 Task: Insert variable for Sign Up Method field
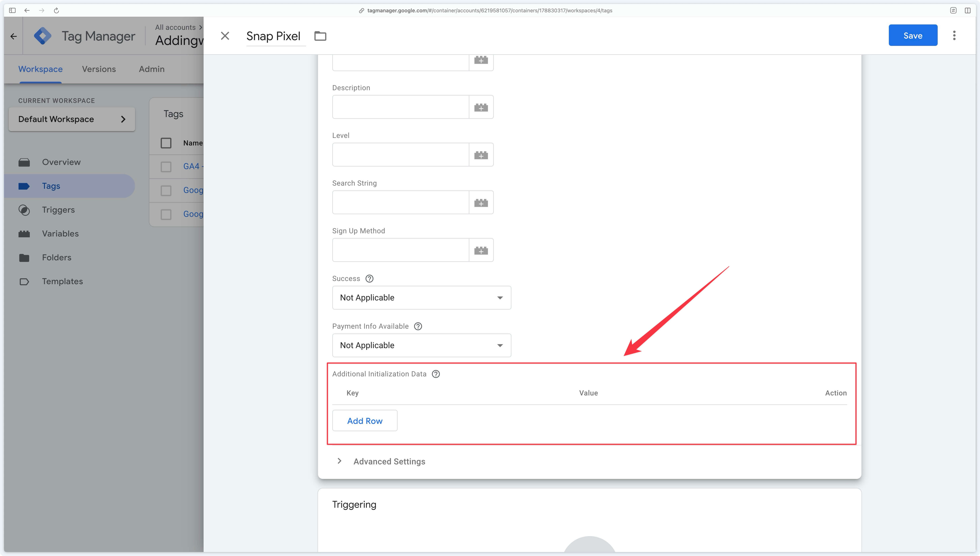(481, 251)
